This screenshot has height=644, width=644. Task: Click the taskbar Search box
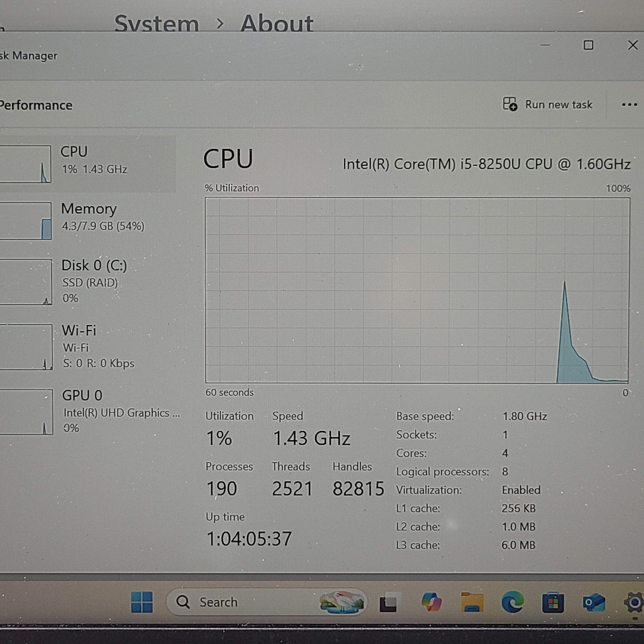point(266,602)
